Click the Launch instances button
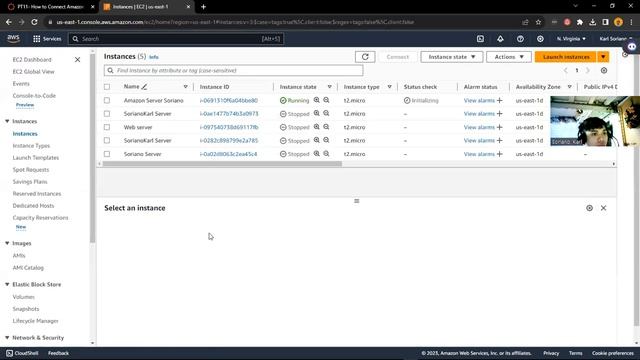This screenshot has height=360, width=640. click(x=566, y=57)
